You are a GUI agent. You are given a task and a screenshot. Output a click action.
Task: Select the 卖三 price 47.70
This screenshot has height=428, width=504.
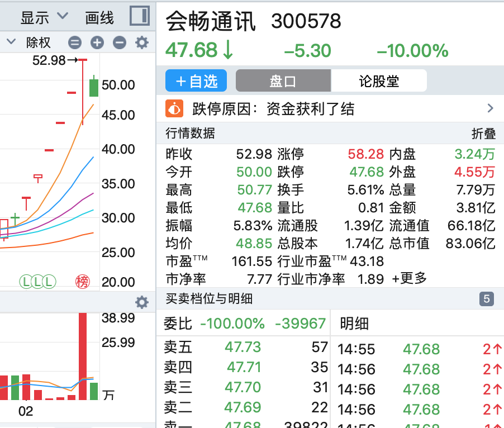pyautogui.click(x=243, y=387)
